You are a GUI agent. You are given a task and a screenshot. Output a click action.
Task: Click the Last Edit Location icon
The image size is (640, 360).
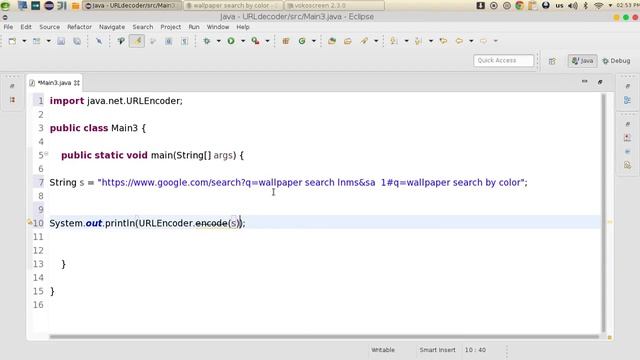tap(443, 41)
